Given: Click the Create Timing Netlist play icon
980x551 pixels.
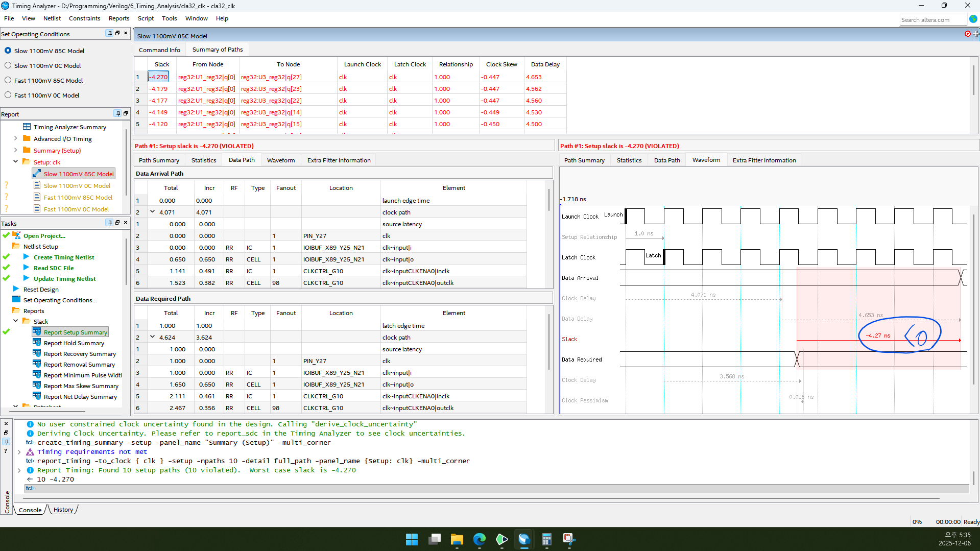Looking at the screenshot, I should point(27,257).
